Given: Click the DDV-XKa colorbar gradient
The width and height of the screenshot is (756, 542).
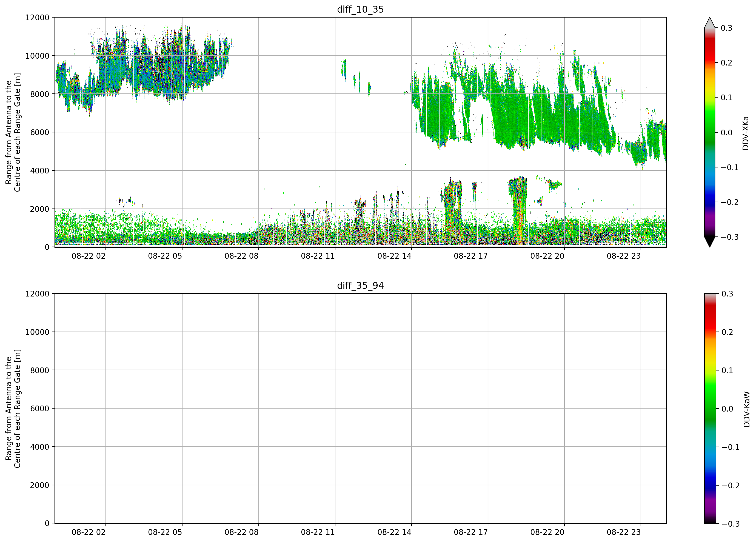Looking at the screenshot, I should [x=710, y=132].
